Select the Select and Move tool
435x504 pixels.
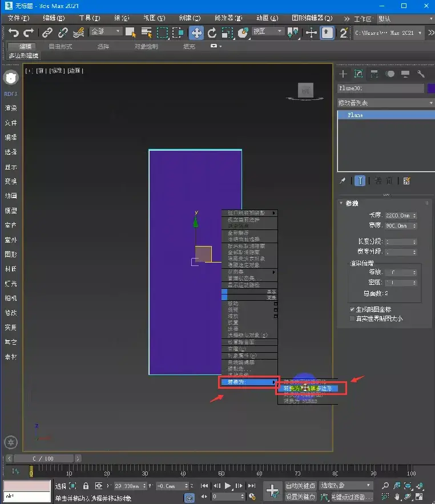click(x=196, y=33)
